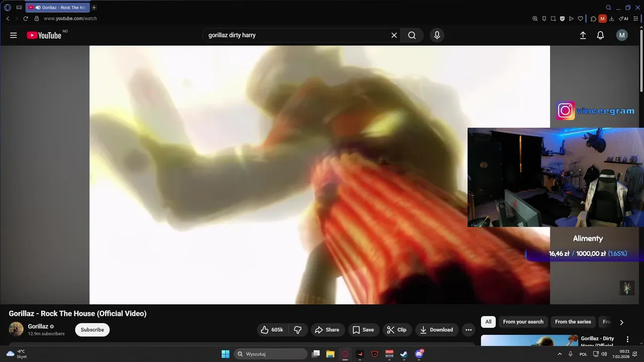Open YouTube notifications bell
Image resolution: width=644 pixels, height=362 pixels.
click(x=600, y=35)
